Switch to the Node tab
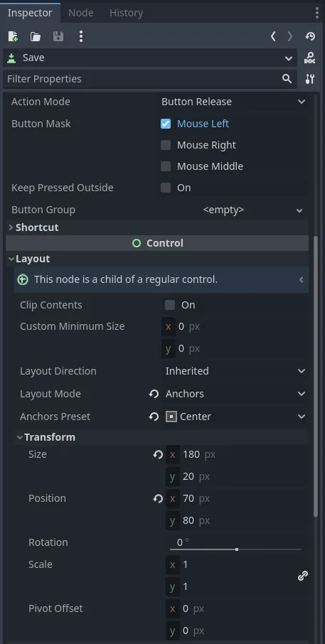 click(x=80, y=13)
